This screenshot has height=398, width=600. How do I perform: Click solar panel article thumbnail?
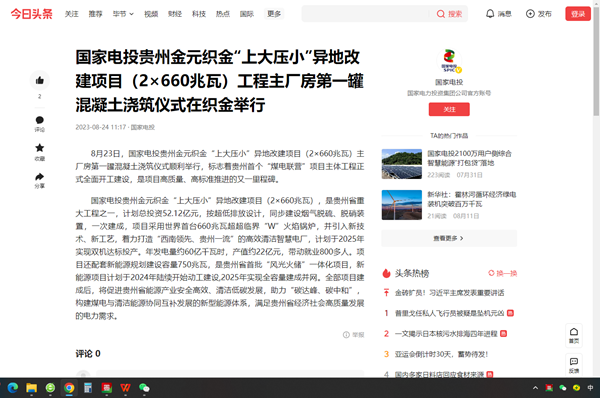pyautogui.click(x=401, y=164)
